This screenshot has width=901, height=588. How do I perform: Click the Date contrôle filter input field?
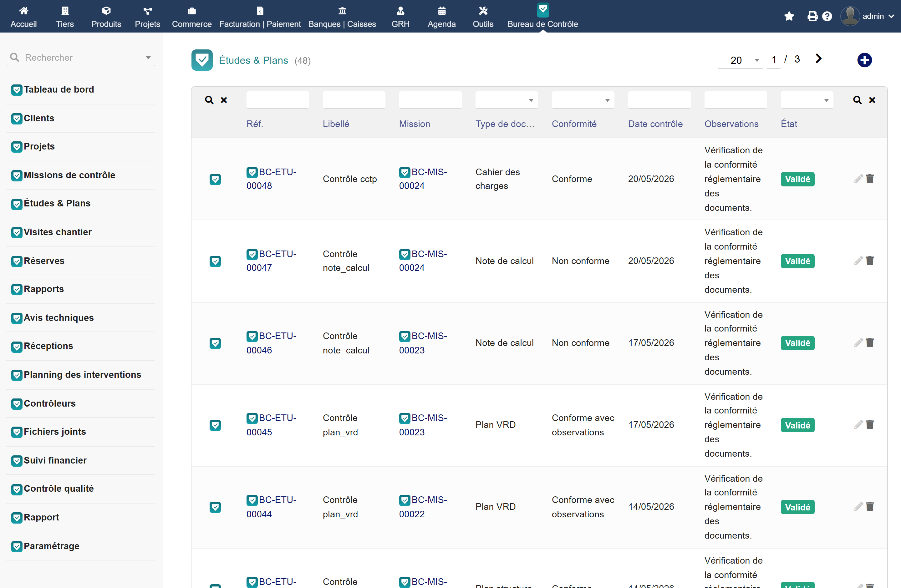(x=659, y=100)
